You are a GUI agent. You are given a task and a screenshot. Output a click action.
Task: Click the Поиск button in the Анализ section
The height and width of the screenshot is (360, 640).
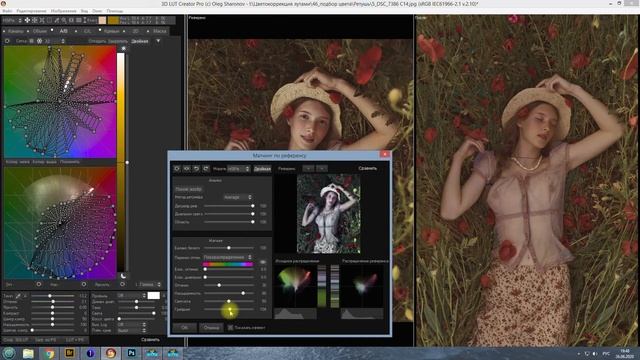pos(188,189)
